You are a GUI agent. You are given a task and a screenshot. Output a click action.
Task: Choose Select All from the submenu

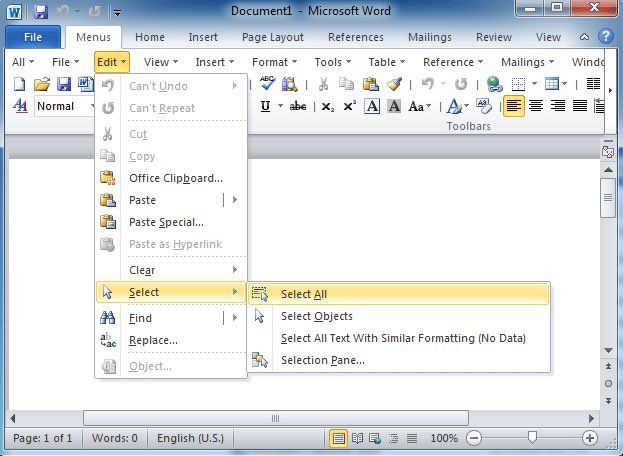[304, 294]
